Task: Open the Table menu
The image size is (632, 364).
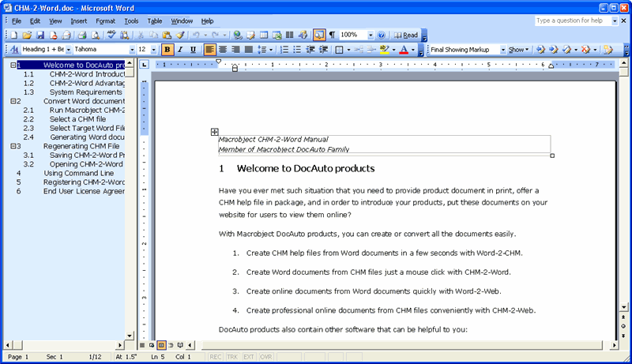Action: 155,21
